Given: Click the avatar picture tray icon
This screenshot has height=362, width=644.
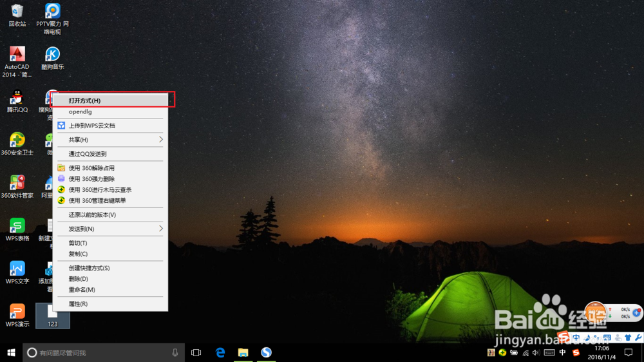Looking at the screenshot, I should (x=491, y=352).
